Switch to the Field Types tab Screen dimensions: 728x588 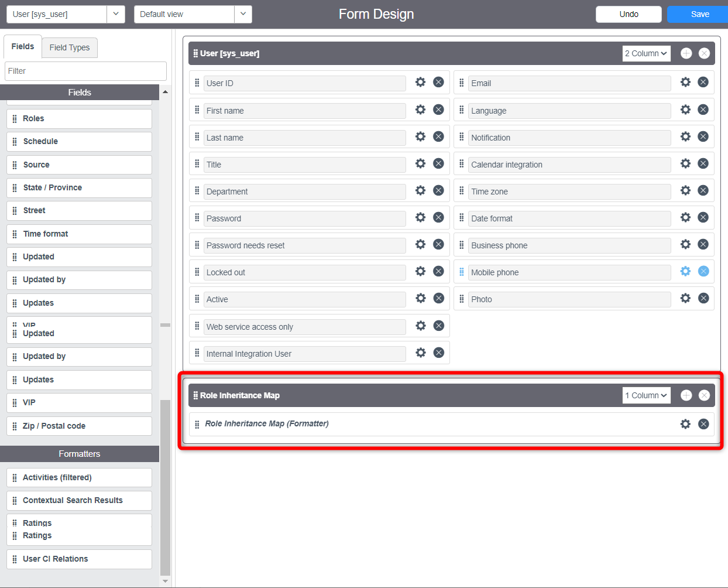(69, 47)
